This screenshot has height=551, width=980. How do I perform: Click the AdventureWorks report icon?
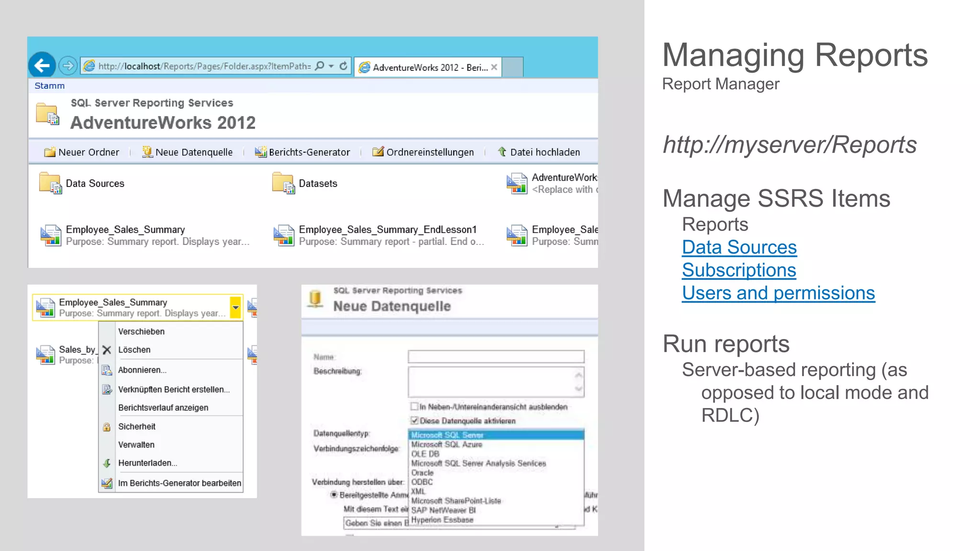click(517, 183)
